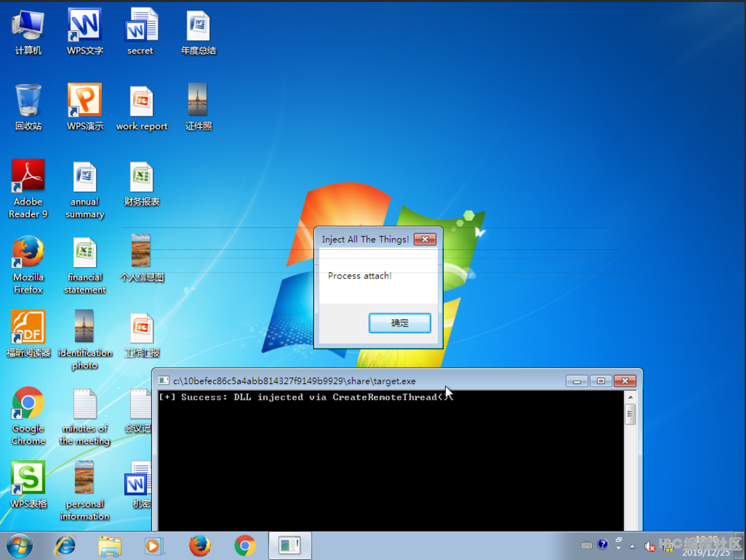Click the console scrollbar up arrow
This screenshot has height=560, width=746.
(x=630, y=397)
